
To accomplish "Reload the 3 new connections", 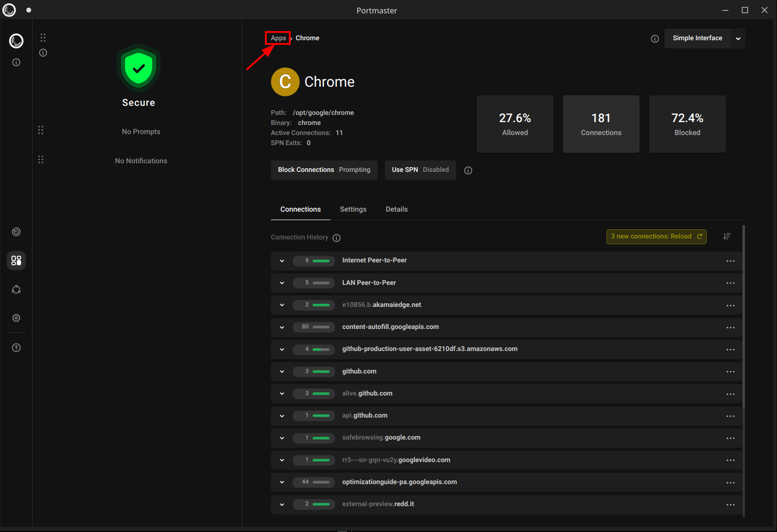I will point(656,237).
